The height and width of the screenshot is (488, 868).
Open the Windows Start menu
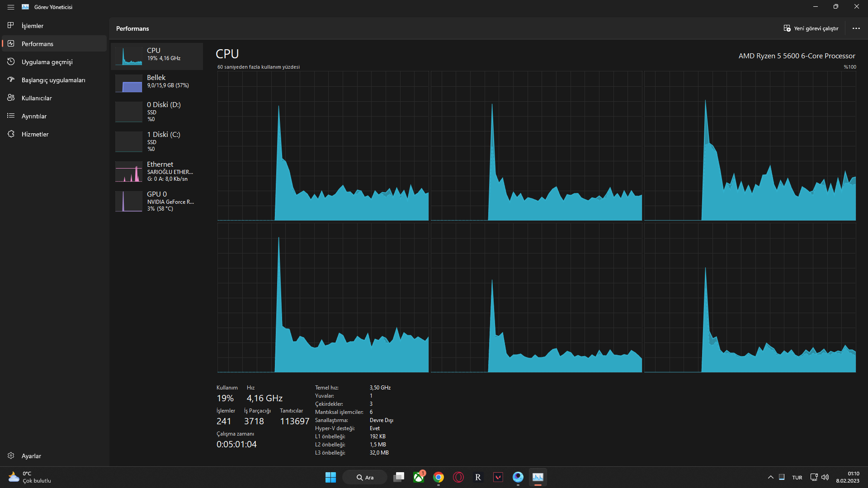(x=330, y=477)
